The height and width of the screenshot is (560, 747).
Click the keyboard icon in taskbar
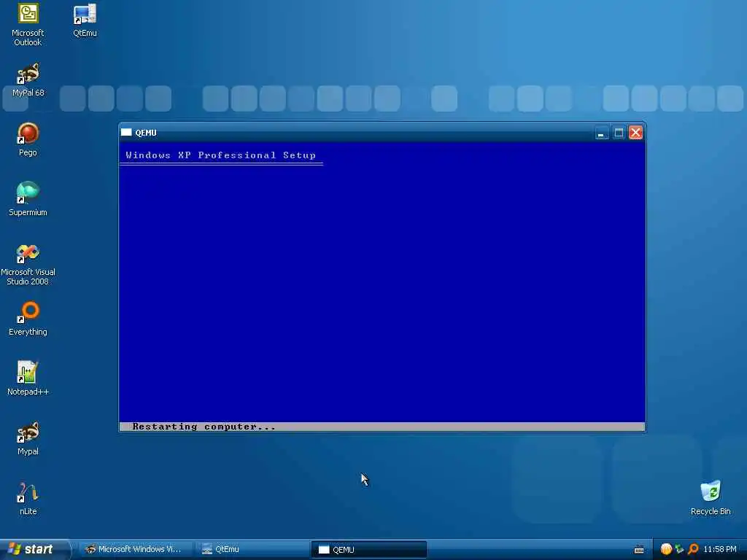(639, 550)
